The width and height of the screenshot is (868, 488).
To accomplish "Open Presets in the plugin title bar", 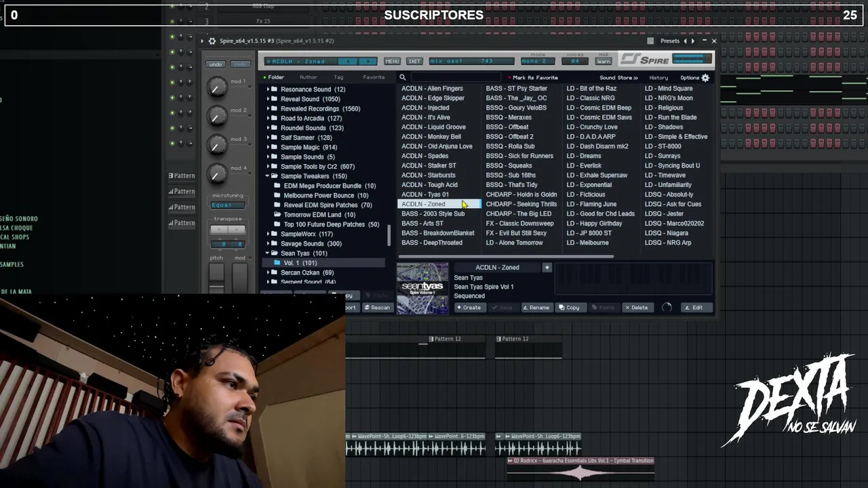I will pyautogui.click(x=670, y=41).
